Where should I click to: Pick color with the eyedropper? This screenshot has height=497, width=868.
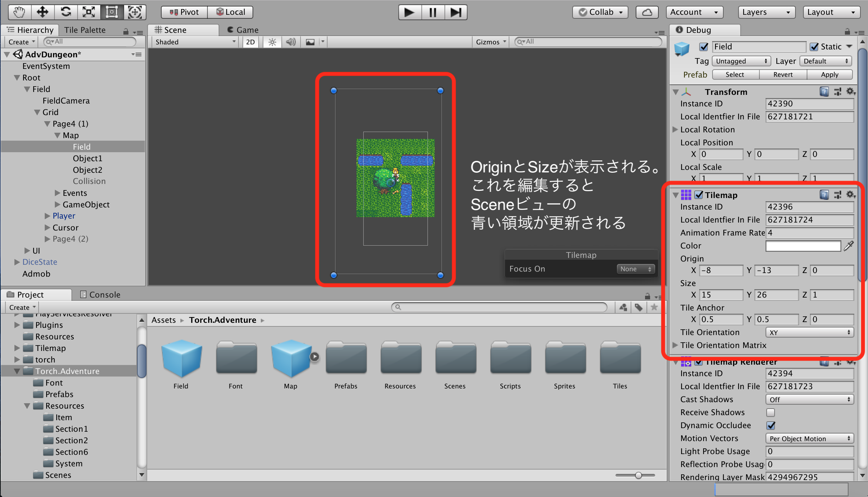click(849, 246)
